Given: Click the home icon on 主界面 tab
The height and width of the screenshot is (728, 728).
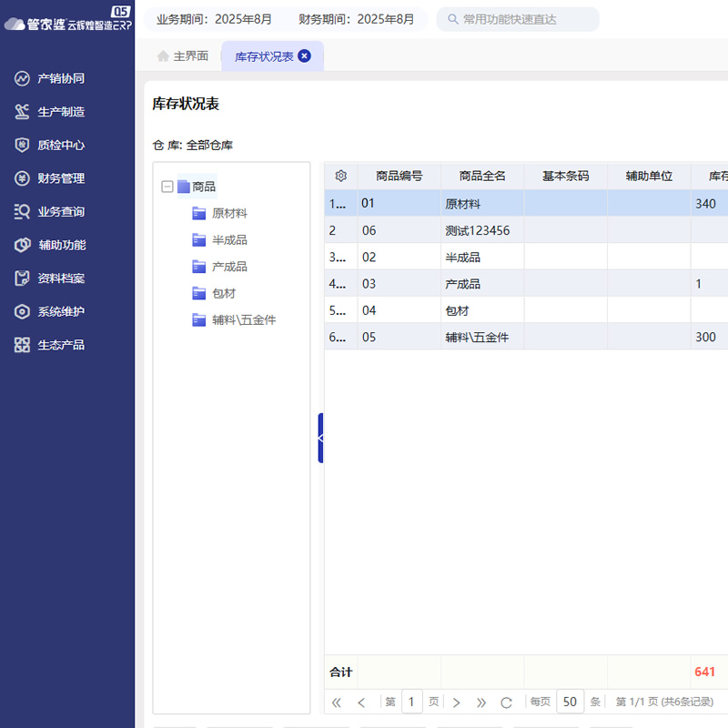Looking at the screenshot, I should (x=163, y=56).
